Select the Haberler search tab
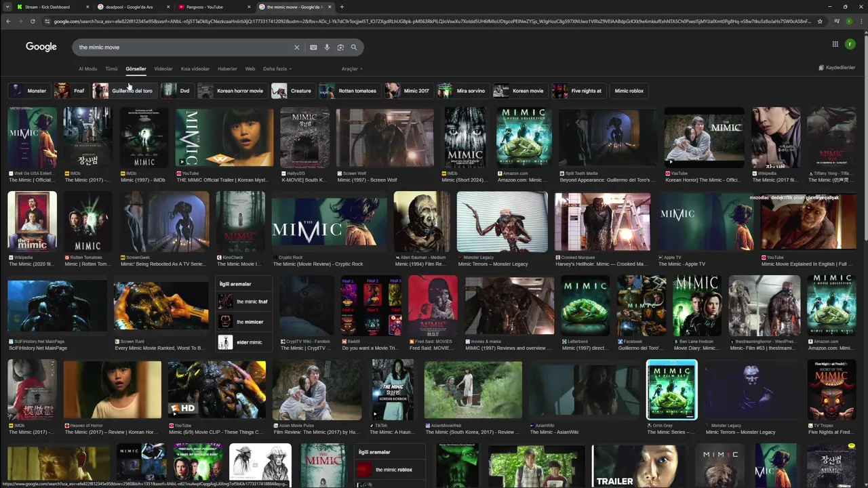This screenshot has height=488, width=868. pos(227,68)
